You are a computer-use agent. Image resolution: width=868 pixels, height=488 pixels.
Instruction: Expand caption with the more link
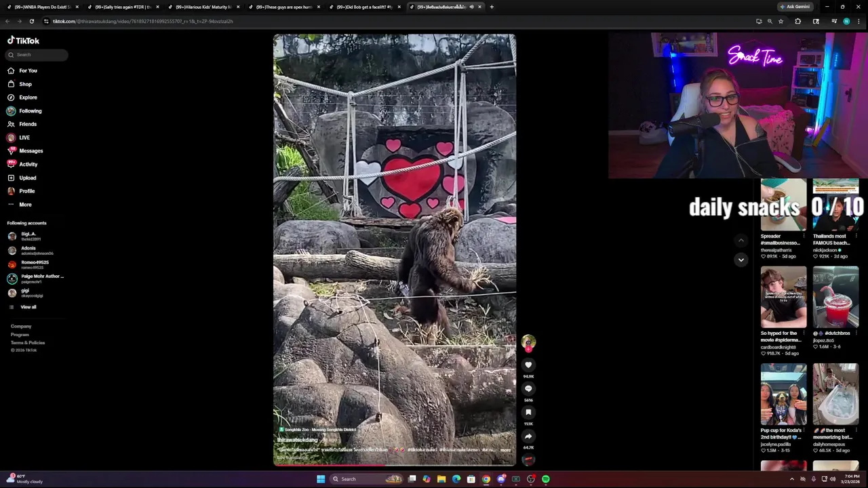pyautogui.click(x=505, y=450)
